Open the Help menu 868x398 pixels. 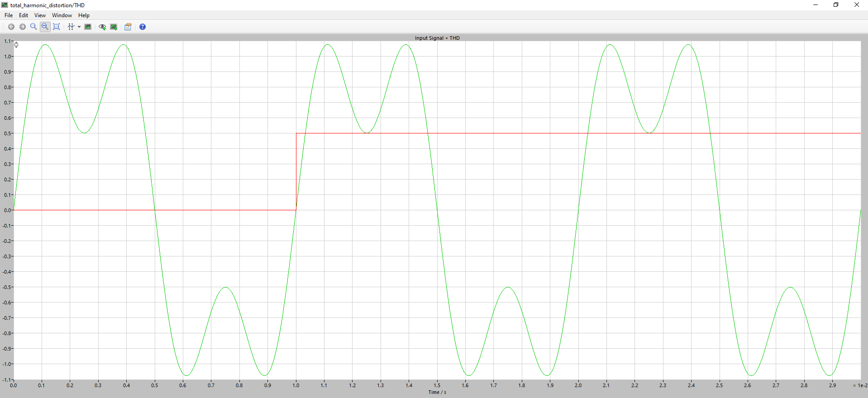[84, 15]
